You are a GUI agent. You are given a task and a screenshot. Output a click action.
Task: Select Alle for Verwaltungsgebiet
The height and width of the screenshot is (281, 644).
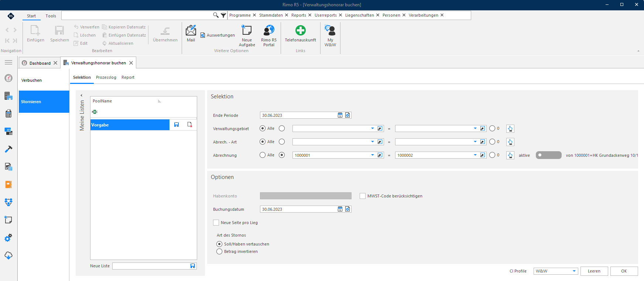[x=263, y=128]
